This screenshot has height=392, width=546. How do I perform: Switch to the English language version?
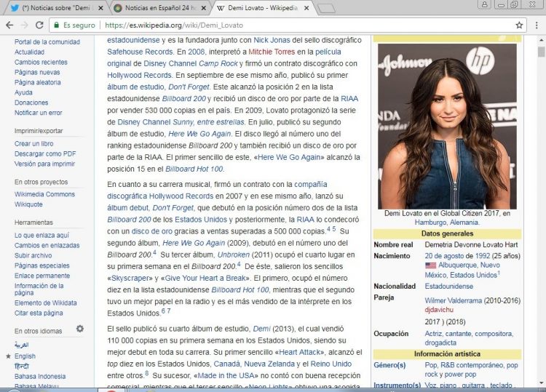pos(25,356)
